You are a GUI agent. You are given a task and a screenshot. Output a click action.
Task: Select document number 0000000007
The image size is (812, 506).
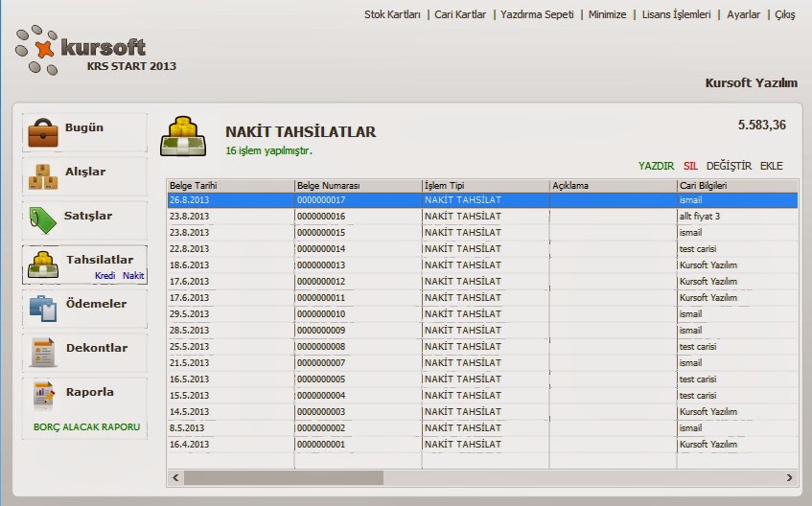click(321, 363)
